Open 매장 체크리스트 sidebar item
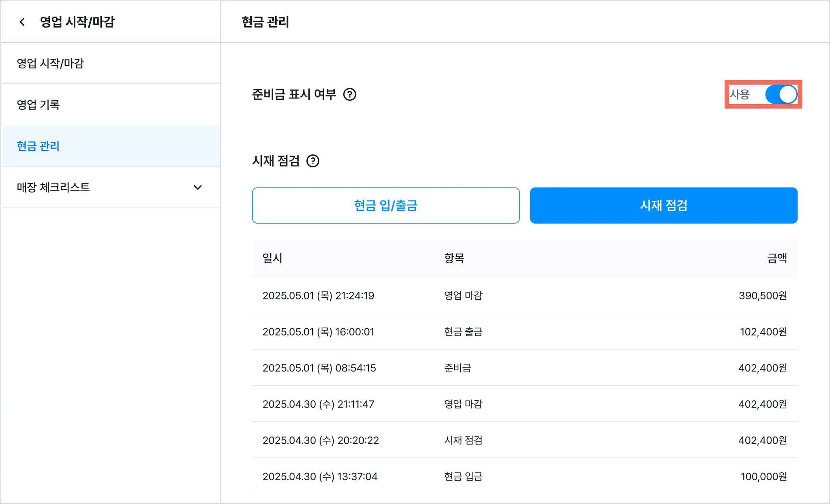Viewport: 830px width, 504px height. click(53, 187)
